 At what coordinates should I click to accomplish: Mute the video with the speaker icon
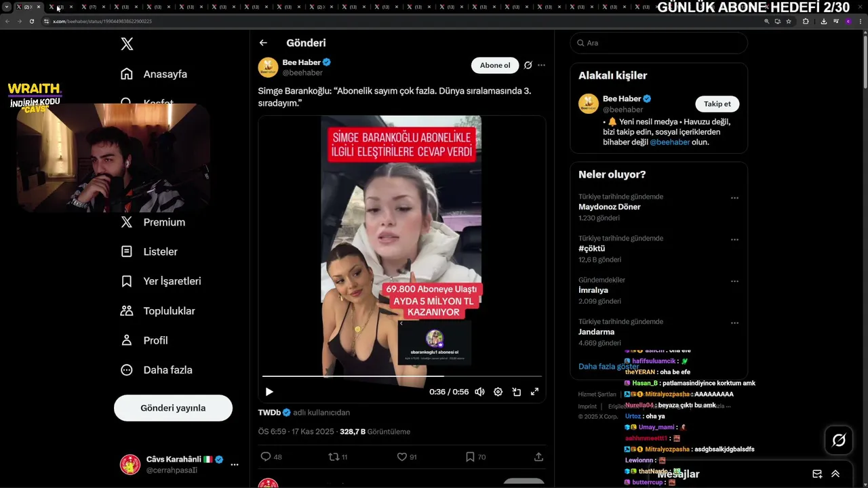[479, 392]
